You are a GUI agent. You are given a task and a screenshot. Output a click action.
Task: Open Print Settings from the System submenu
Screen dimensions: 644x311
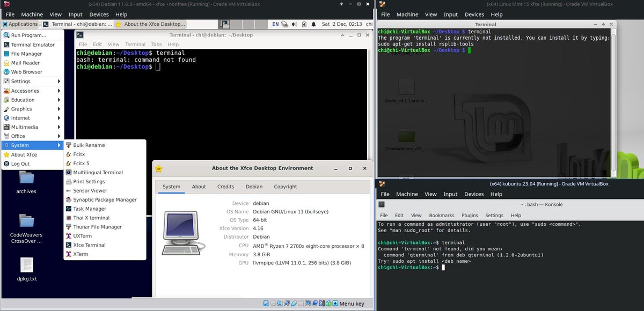[x=105, y=182]
